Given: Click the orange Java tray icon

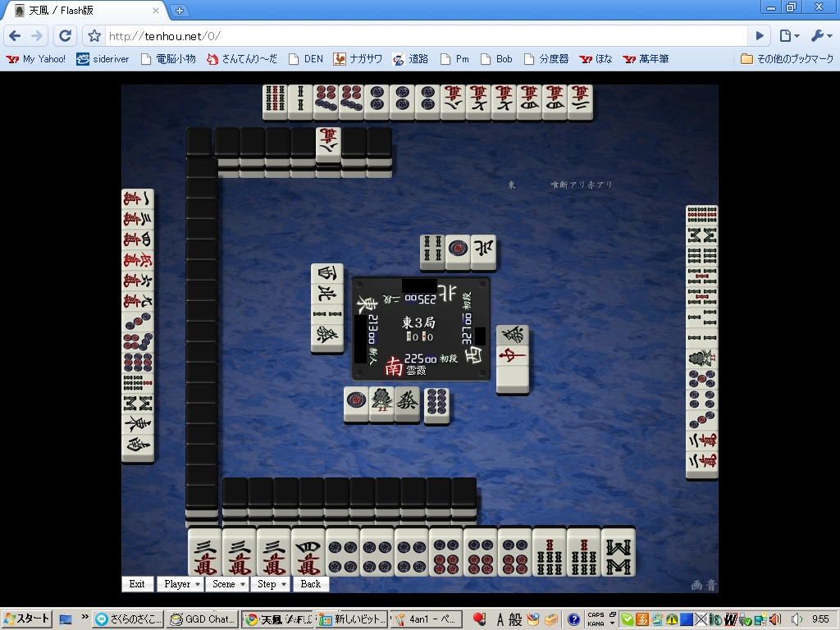Looking at the screenshot, I should [642, 620].
